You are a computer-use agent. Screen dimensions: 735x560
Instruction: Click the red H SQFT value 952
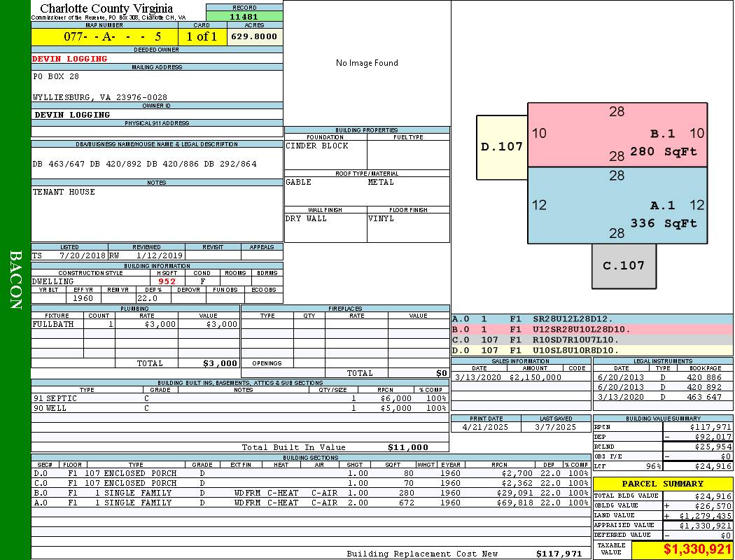click(167, 281)
